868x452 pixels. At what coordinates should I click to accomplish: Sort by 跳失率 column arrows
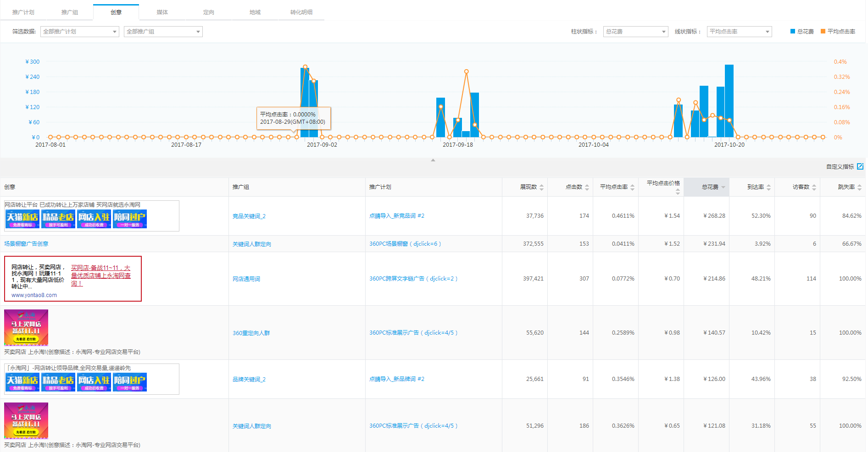click(859, 187)
